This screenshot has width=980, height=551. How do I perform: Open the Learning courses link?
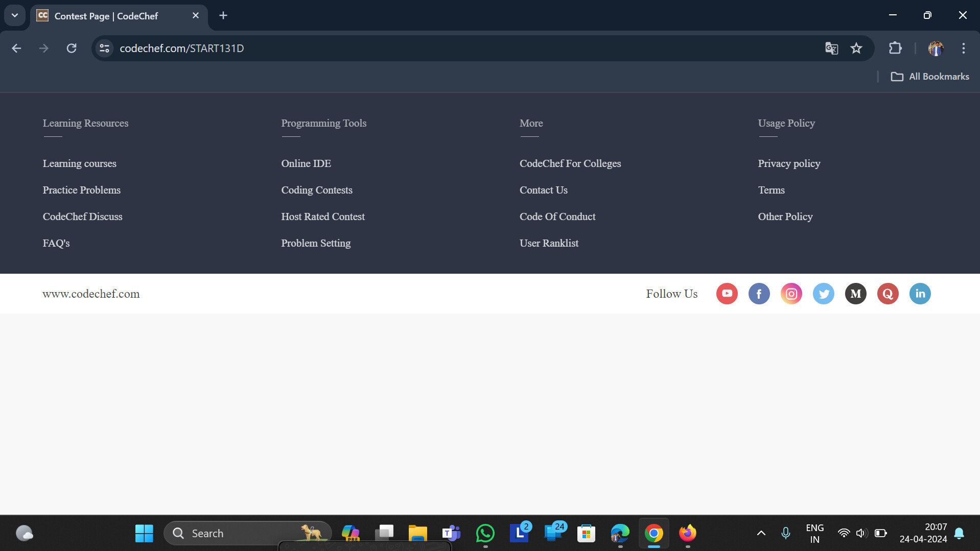click(x=79, y=163)
